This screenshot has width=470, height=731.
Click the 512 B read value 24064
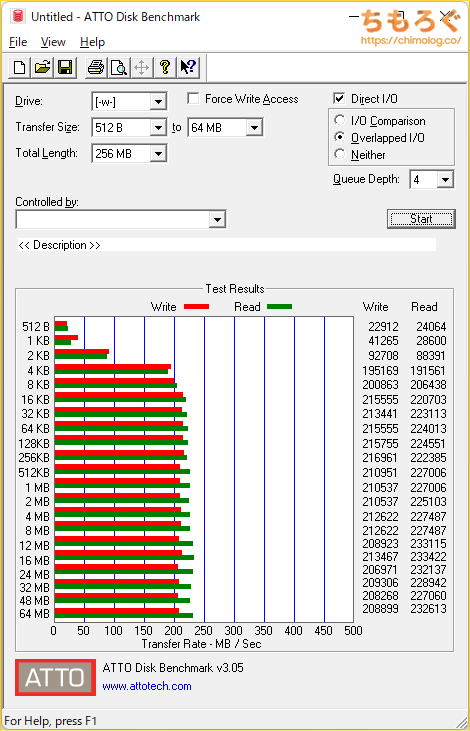(x=431, y=327)
